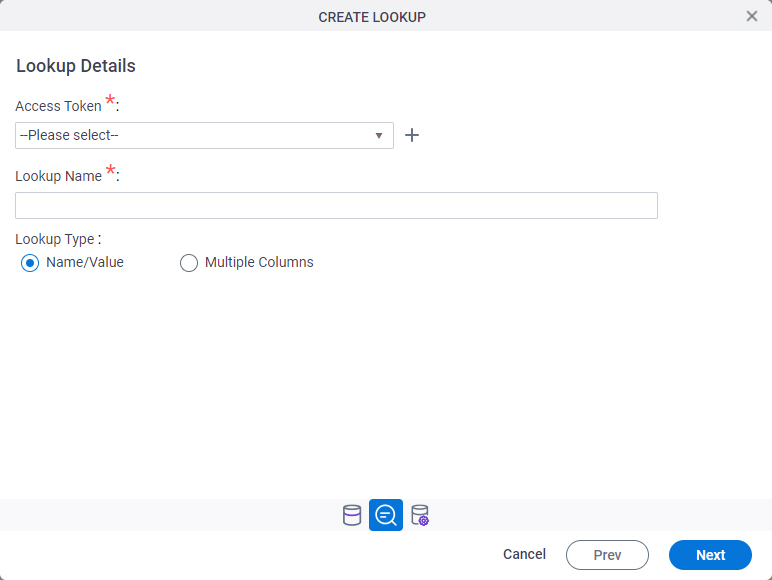
Task: Open the Access Token dropdown
Action: pos(204,135)
